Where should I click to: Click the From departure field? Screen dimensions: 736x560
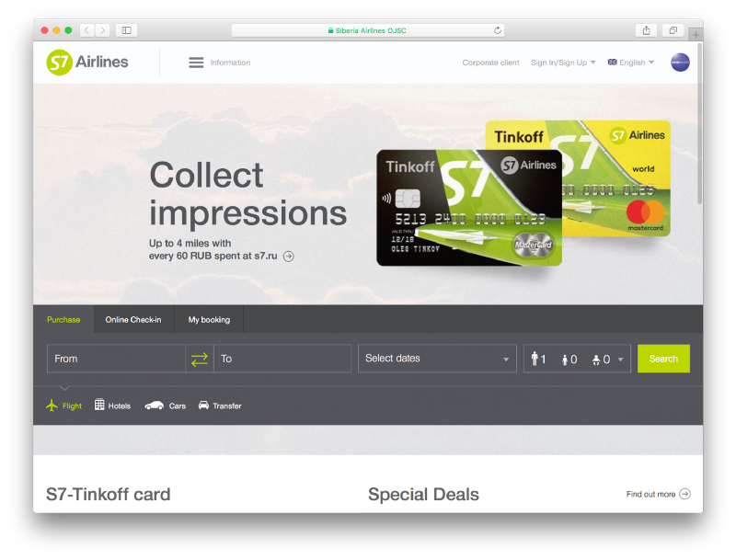pyautogui.click(x=116, y=359)
